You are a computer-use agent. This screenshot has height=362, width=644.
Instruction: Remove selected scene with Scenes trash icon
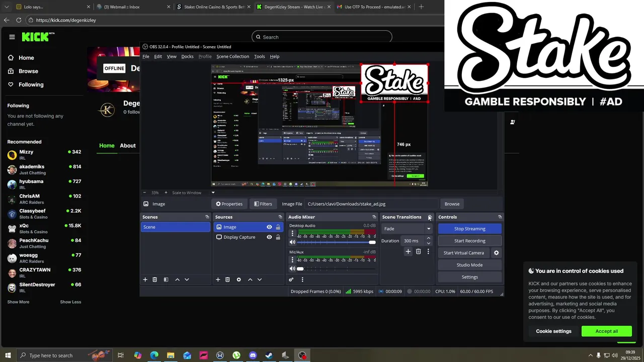(x=155, y=280)
